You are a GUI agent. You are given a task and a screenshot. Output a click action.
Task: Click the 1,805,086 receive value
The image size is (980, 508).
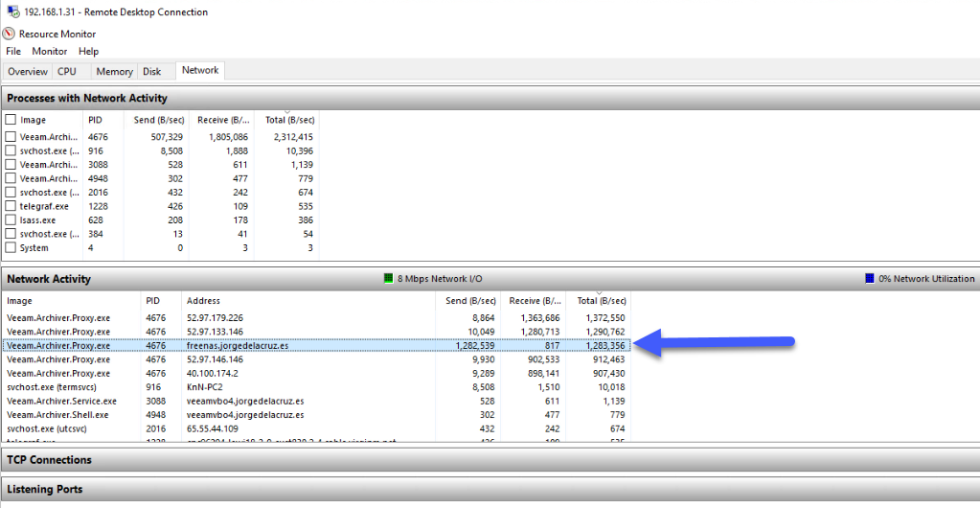pyautogui.click(x=227, y=137)
